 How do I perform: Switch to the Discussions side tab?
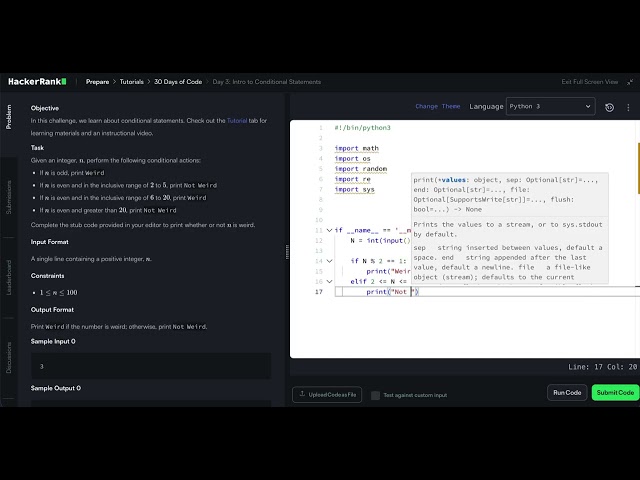9,358
